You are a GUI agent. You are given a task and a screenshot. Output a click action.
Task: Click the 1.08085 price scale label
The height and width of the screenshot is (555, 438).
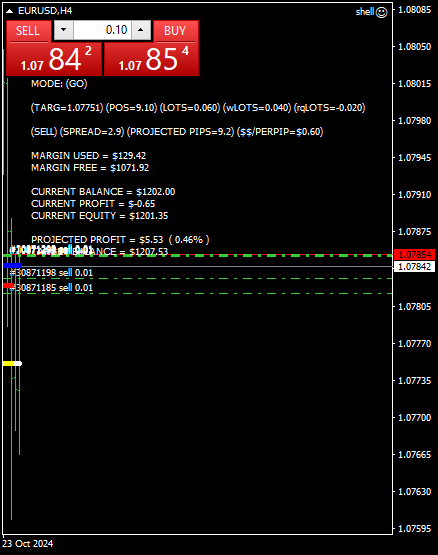coord(415,10)
